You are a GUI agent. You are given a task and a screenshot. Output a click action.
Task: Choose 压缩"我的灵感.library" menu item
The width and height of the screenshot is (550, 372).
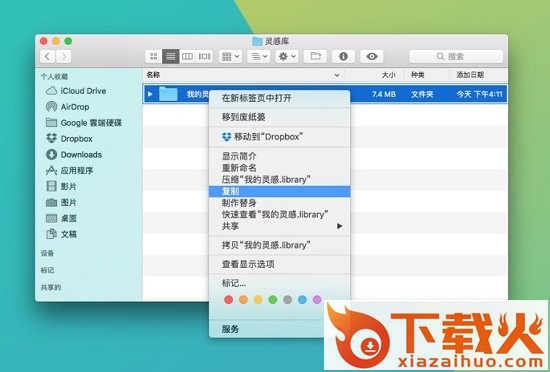280,180
